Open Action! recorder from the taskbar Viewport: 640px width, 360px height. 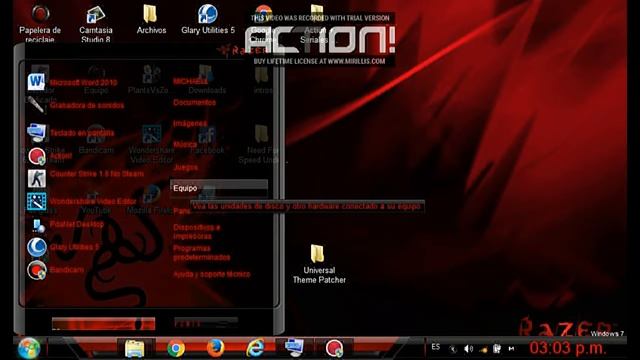point(334,348)
